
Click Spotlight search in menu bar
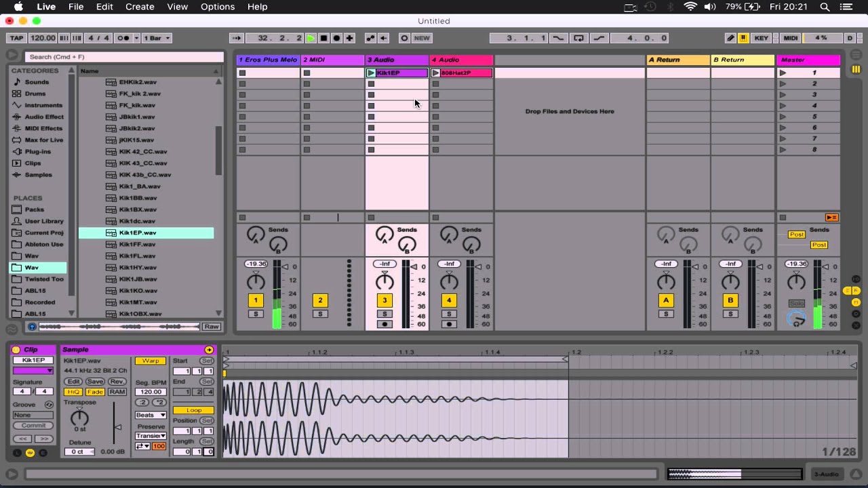pyautogui.click(x=825, y=7)
